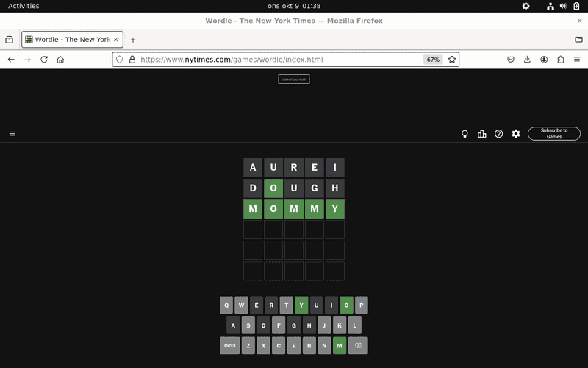
Task: Hit the on-screen ENTER key
Action: (x=230, y=345)
